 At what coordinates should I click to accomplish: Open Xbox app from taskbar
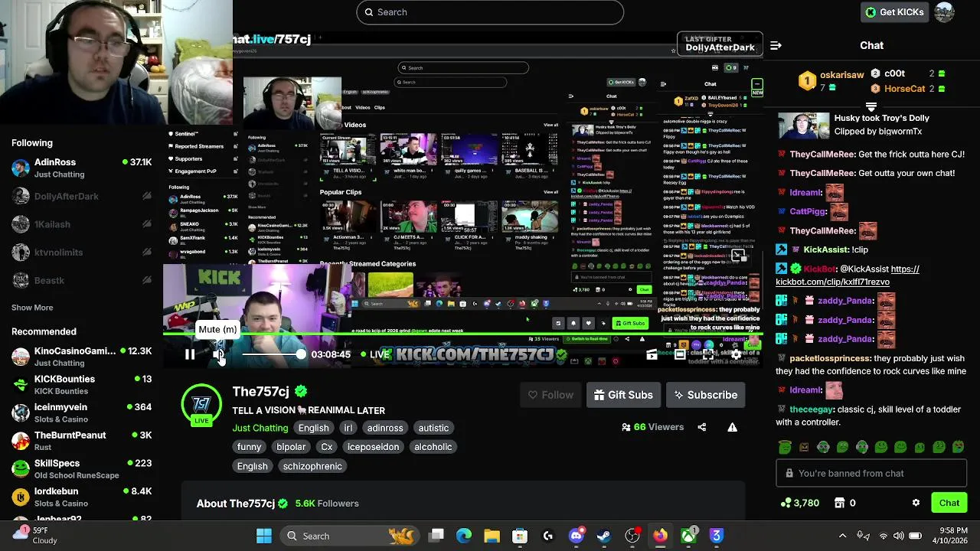click(x=688, y=536)
